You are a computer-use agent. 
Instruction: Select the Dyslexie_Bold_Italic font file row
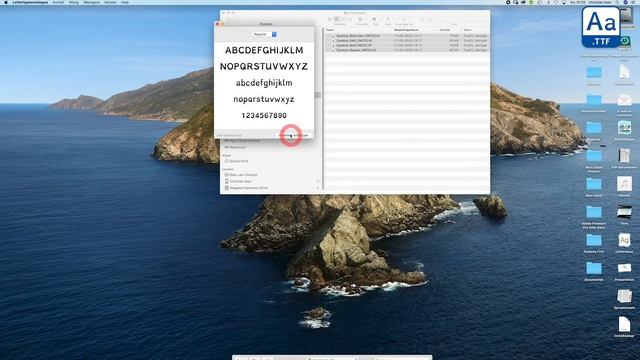point(407,36)
